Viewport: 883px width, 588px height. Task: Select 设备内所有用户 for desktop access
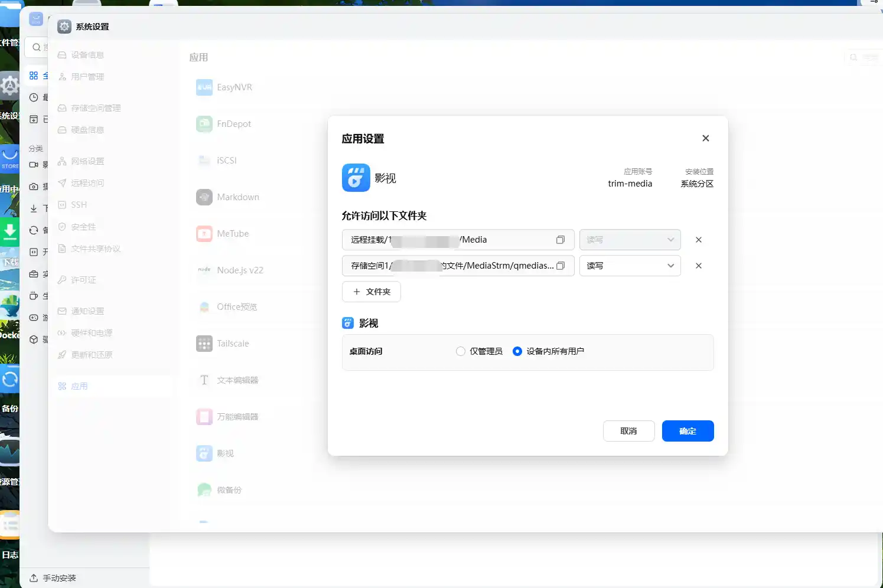(x=517, y=351)
